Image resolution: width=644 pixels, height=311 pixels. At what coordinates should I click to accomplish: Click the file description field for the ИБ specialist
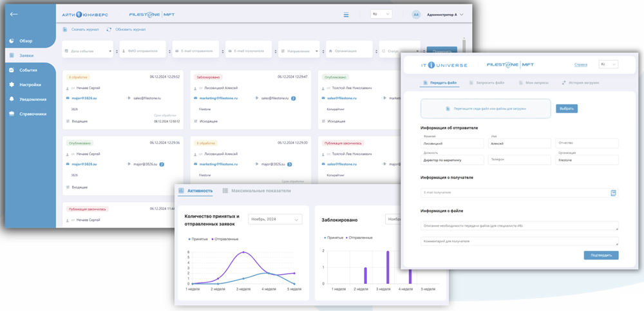click(519, 226)
